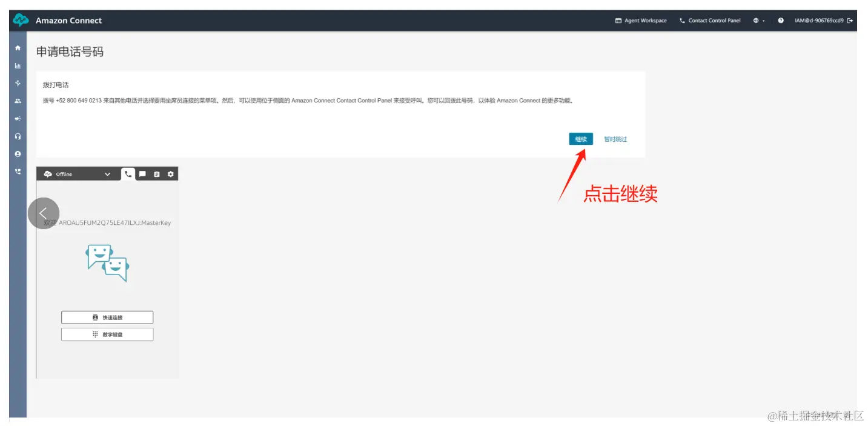The height and width of the screenshot is (426, 868).
Task: Open the headset channels sidebar icon
Action: [x=18, y=136]
